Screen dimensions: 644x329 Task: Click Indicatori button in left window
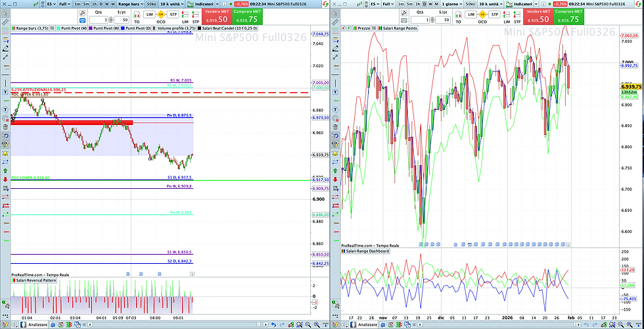pos(200,4)
